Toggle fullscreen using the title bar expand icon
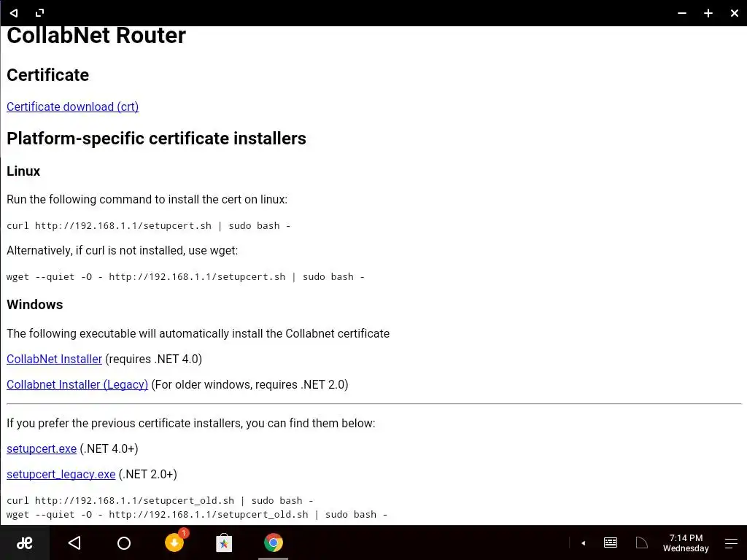 tap(40, 13)
